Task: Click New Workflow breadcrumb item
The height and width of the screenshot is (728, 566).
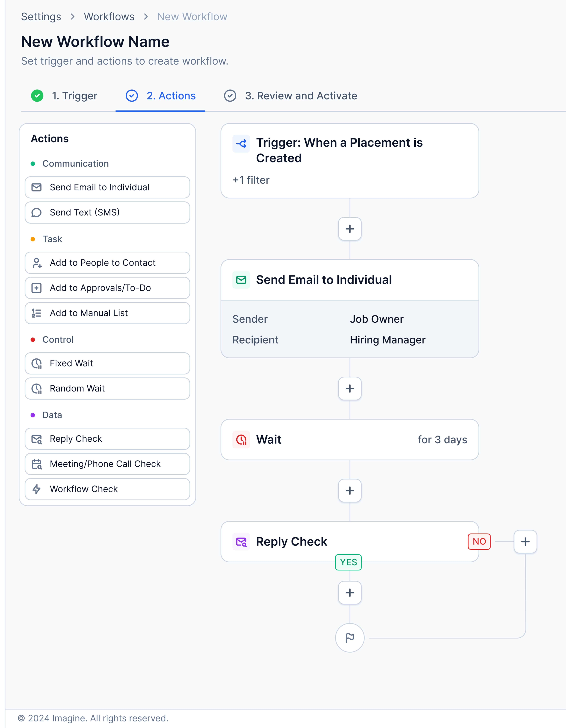Action: (192, 17)
